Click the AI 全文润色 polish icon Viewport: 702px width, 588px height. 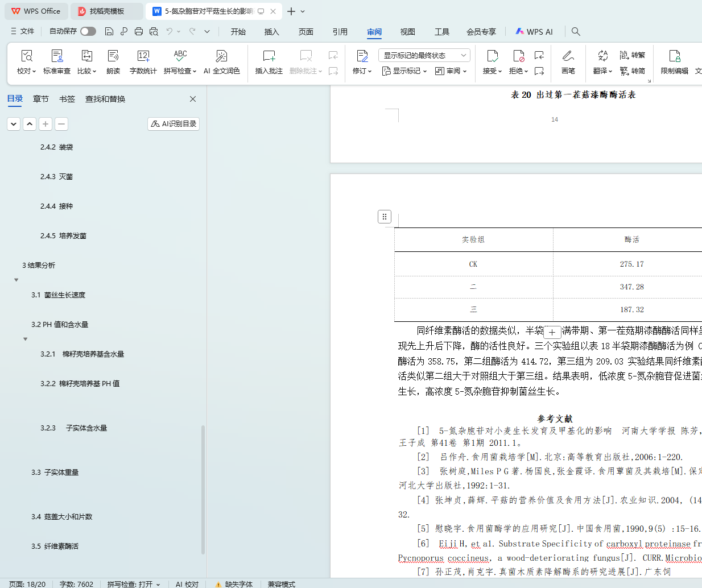click(x=221, y=61)
